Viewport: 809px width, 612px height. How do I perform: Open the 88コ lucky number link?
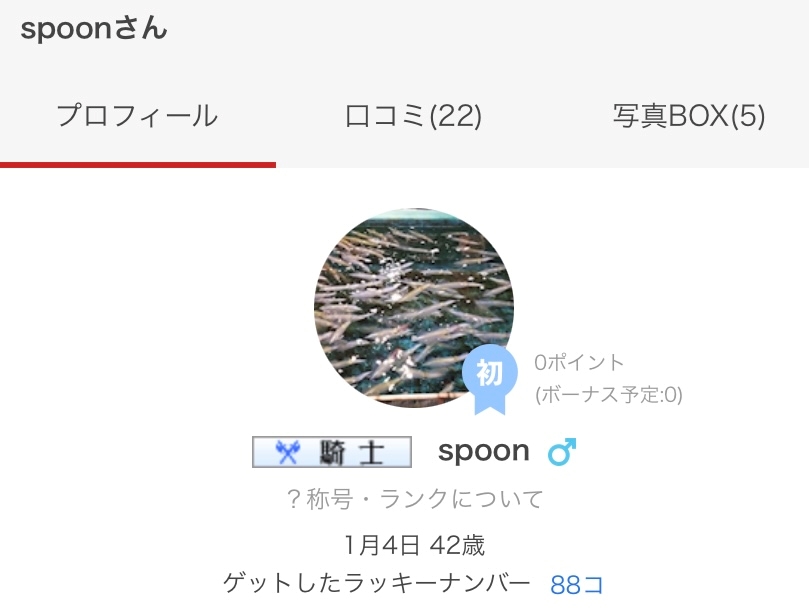577,585
